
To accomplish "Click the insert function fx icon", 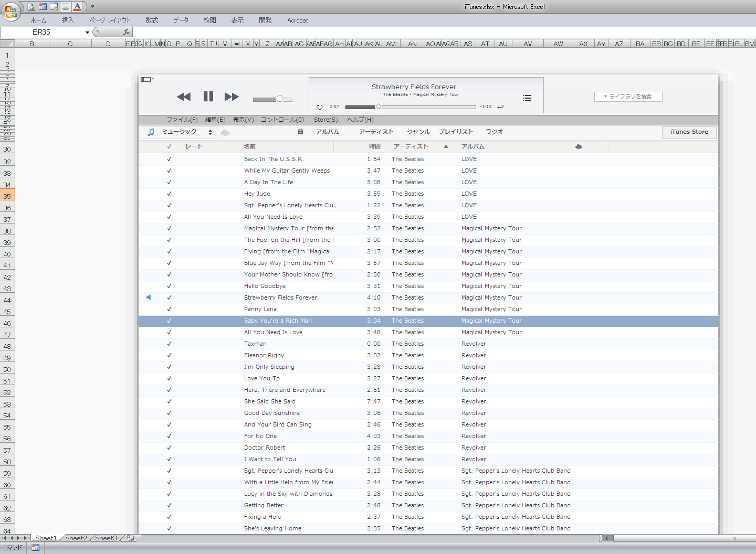I will [127, 32].
